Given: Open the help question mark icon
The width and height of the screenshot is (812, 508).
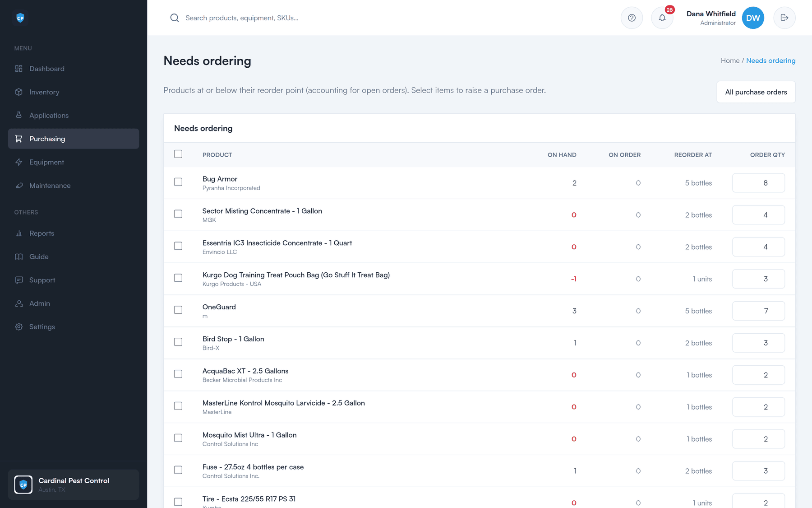Looking at the screenshot, I should [632, 18].
